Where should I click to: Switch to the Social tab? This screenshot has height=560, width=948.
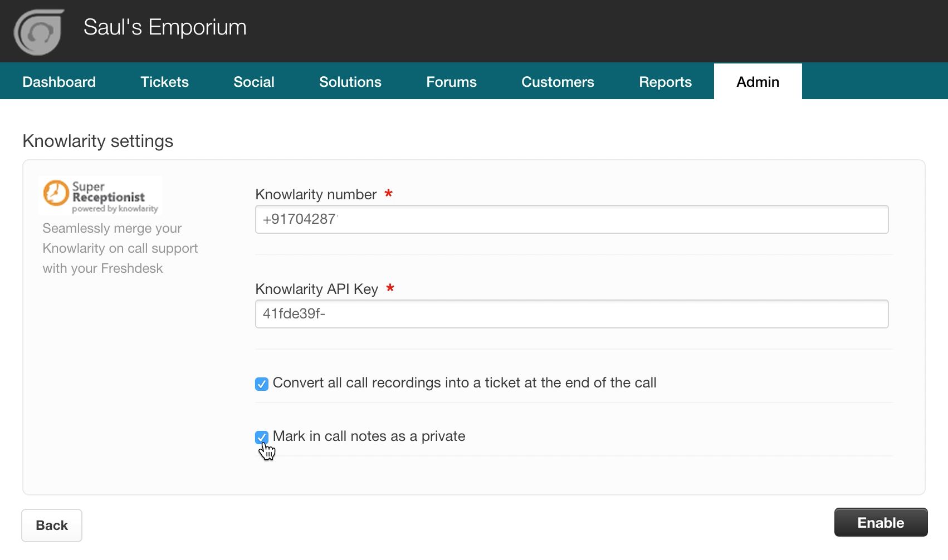pos(254,82)
